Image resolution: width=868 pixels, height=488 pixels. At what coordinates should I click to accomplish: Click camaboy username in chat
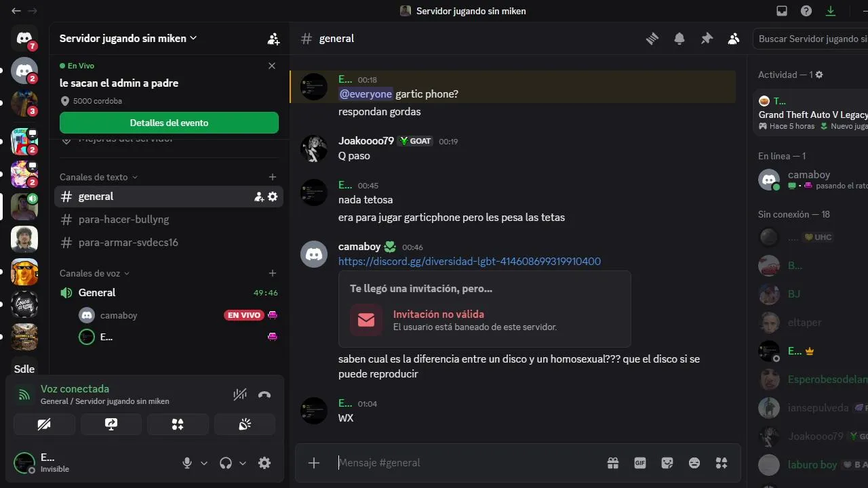click(359, 247)
